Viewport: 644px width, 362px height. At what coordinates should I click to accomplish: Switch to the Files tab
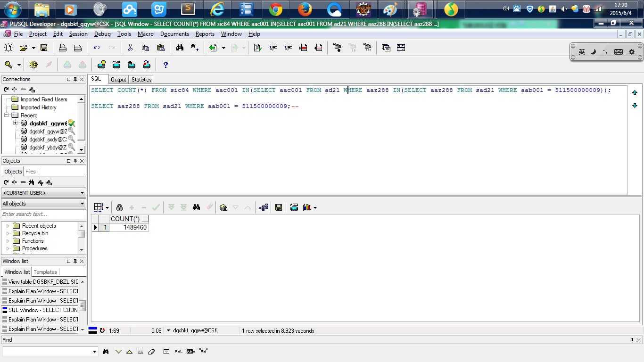(31, 172)
